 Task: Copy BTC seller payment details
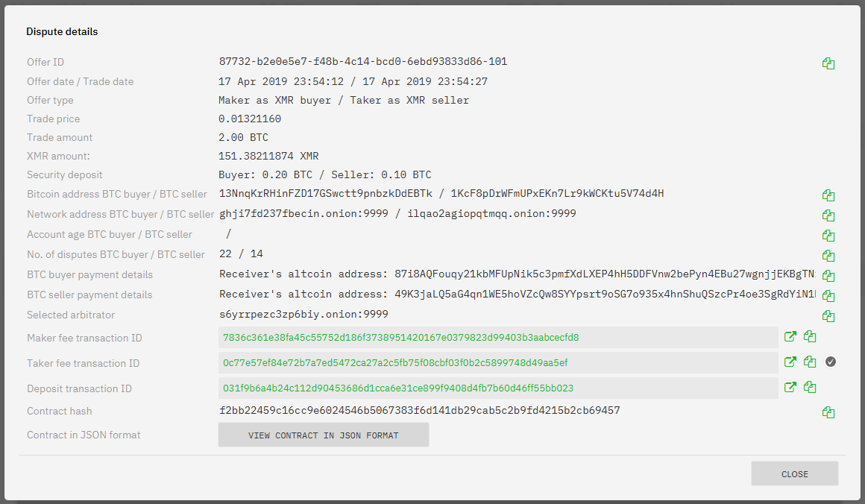pos(828,296)
